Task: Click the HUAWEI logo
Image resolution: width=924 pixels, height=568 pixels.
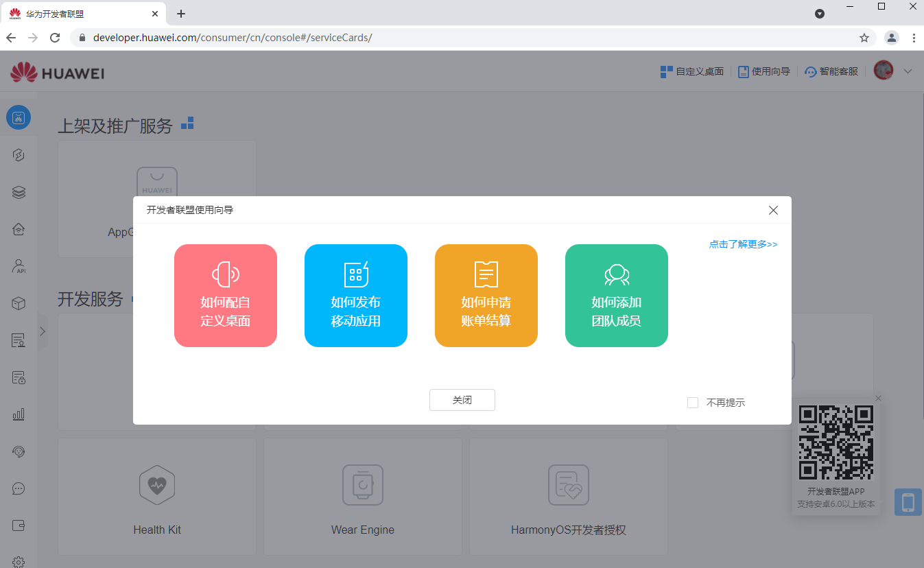Action: [57, 72]
